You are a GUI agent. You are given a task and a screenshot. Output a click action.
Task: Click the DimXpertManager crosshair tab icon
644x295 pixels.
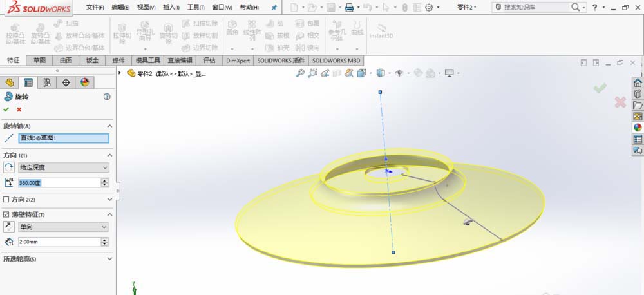pos(66,82)
